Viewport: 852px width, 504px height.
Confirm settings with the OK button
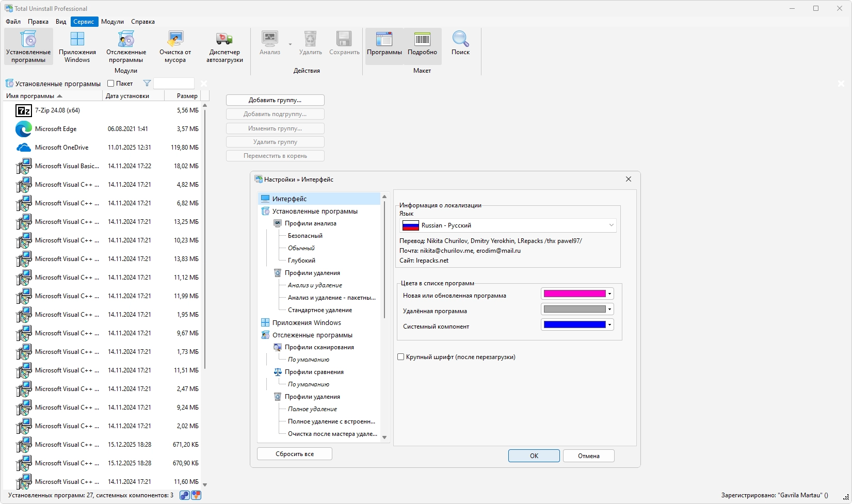[534, 456]
